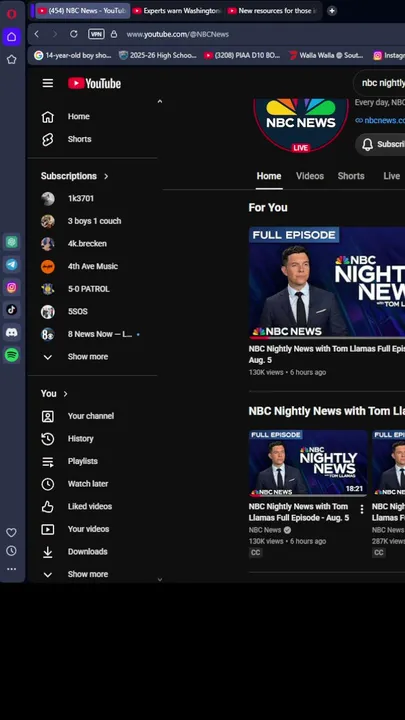This screenshot has height=720, width=405.
Task: Open bookmarks star icon in Opera sidebar
Action: [11, 59]
